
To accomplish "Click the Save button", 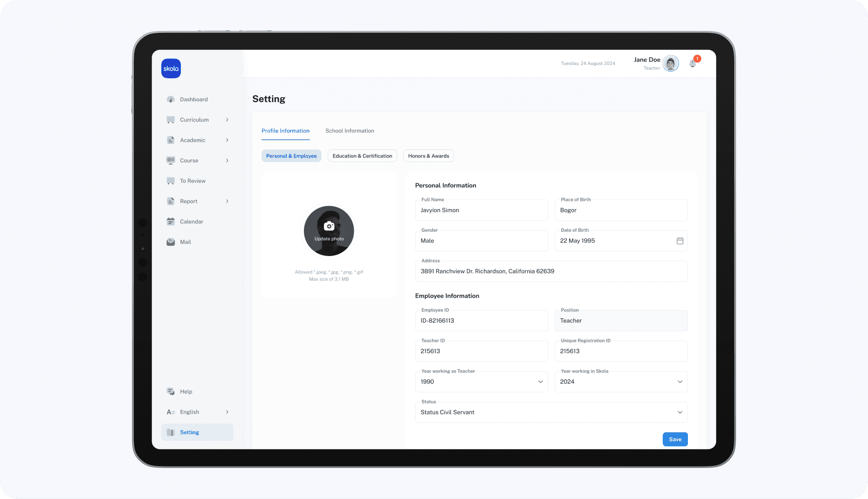I will (x=675, y=439).
